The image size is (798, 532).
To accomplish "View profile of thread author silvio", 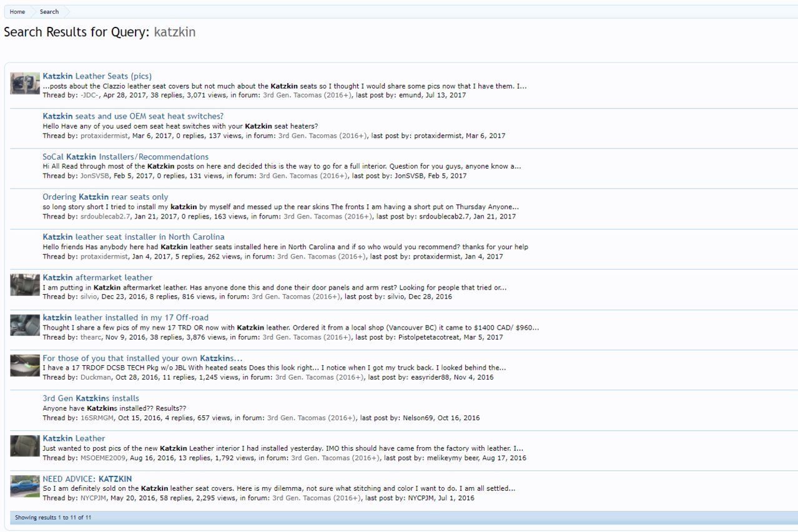I will click(89, 297).
